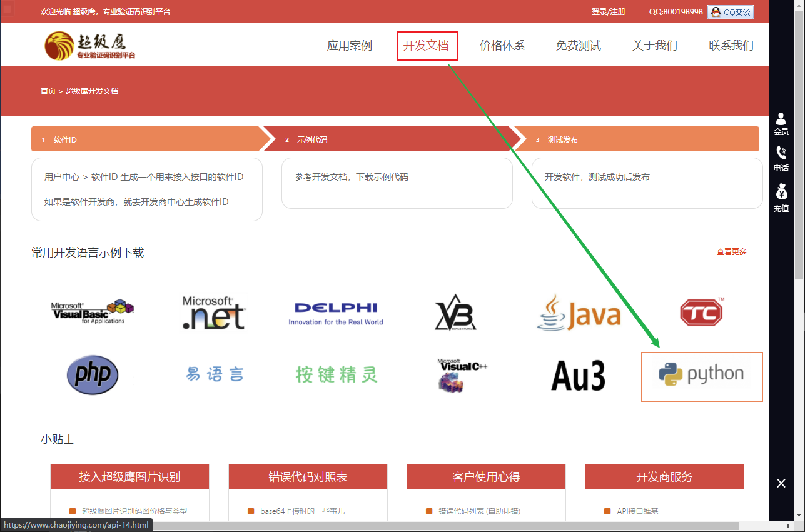The width and height of the screenshot is (805, 532).
Task: Switch to the 价格体系 menu item
Action: (502, 45)
